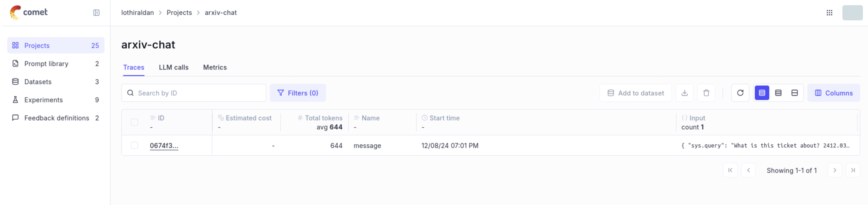The height and width of the screenshot is (205, 868).
Task: Open trace ID 0674f3 link
Action: pos(164,146)
